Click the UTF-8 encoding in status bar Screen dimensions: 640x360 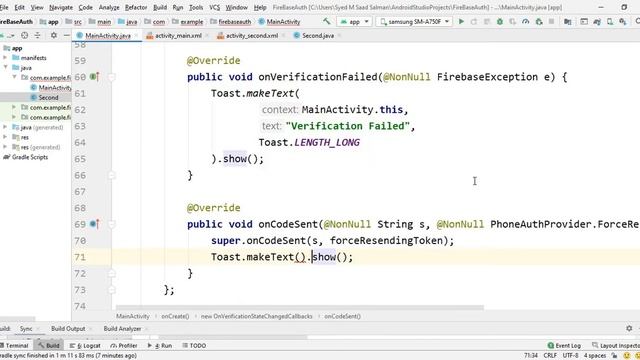point(570,356)
